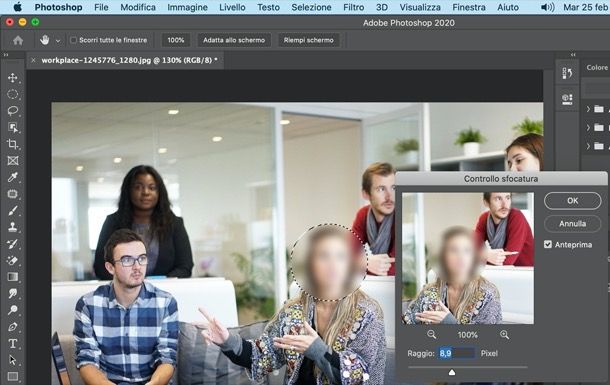
Task: Select the Patch healing tool
Action: point(12,194)
